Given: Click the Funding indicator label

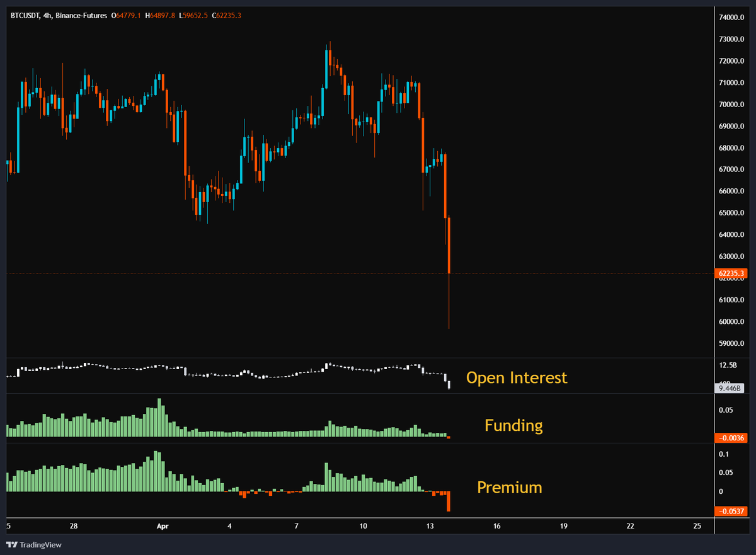Looking at the screenshot, I should (x=513, y=425).
